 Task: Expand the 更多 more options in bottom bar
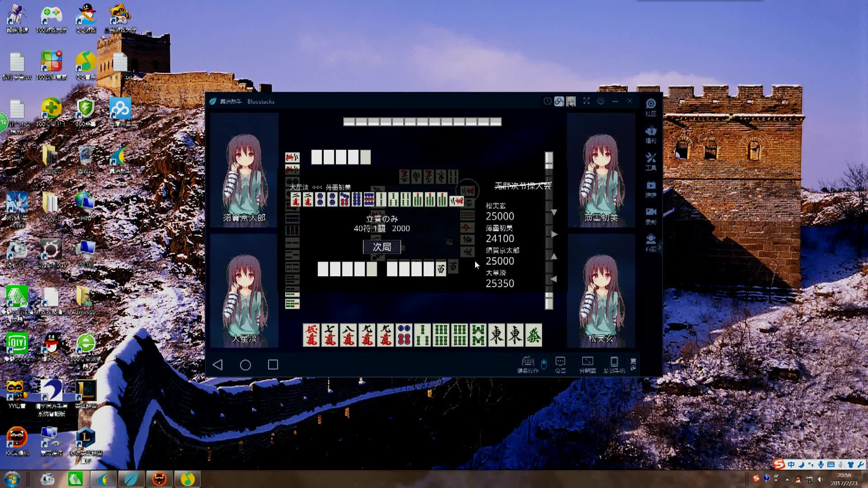[x=633, y=364]
